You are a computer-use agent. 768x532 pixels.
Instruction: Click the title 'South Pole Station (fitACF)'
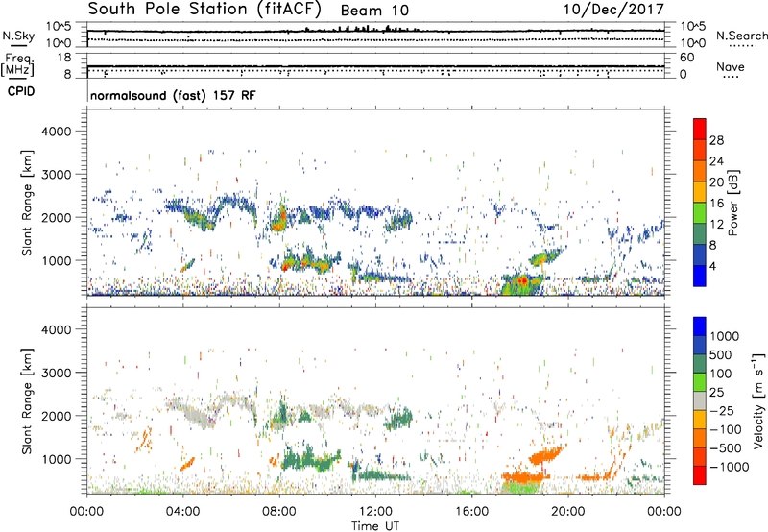204,10
